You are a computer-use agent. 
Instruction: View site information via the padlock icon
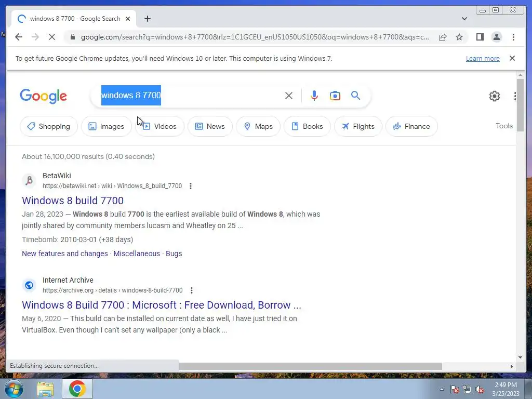(x=73, y=37)
